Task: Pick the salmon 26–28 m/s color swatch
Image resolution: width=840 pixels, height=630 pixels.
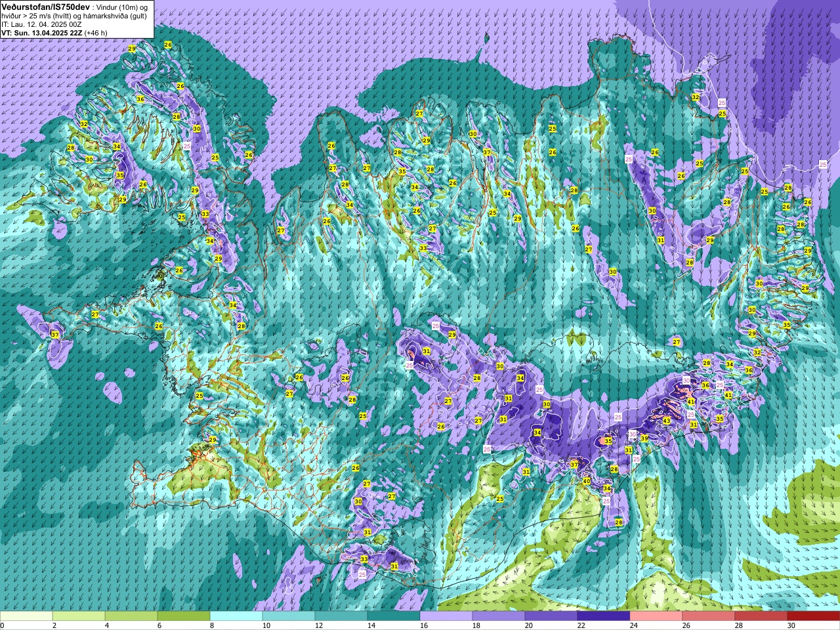Action: [709, 616]
